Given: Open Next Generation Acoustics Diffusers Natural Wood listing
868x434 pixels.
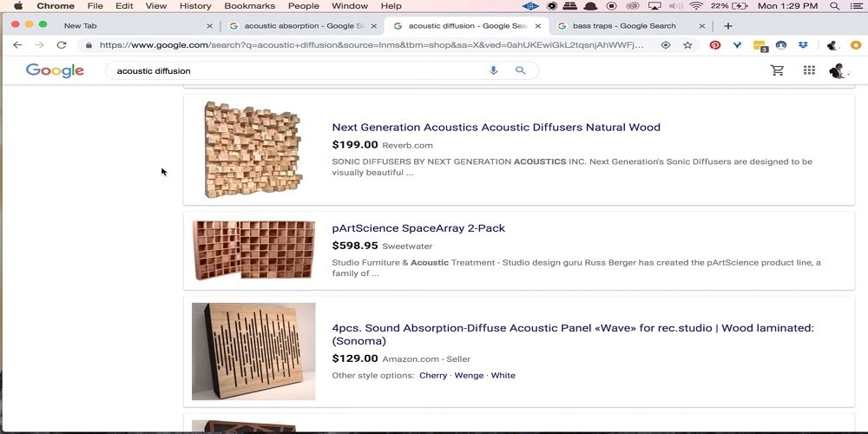Looking at the screenshot, I should pyautogui.click(x=496, y=128).
